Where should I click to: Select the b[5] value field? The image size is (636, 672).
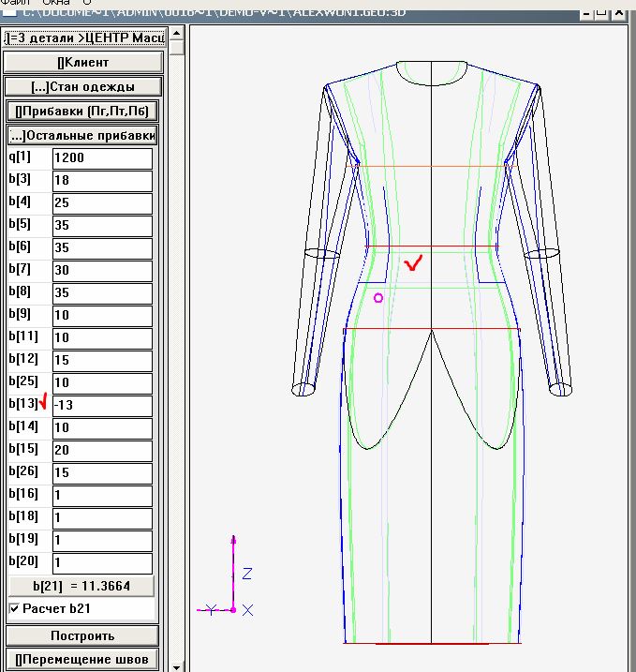102,226
